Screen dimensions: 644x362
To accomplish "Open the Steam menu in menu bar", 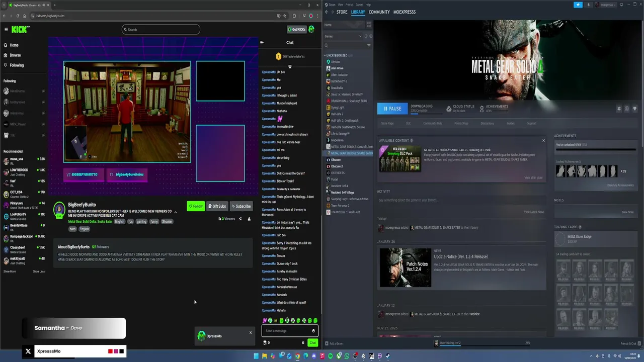I will point(332,5).
